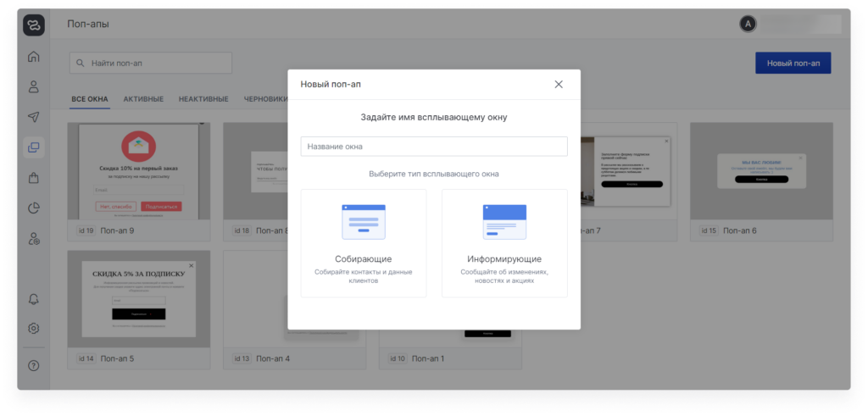Open notifications bell icon
This screenshot has height=416, width=868.
click(x=34, y=299)
